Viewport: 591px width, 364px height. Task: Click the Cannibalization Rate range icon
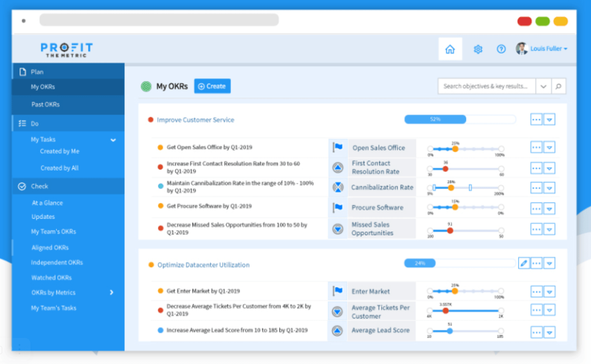pos(338,187)
